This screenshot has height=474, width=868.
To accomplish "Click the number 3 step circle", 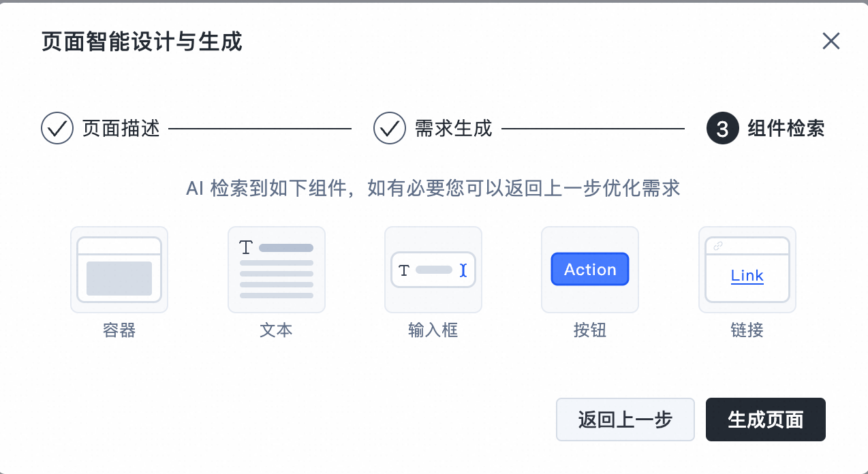I will 723,128.
